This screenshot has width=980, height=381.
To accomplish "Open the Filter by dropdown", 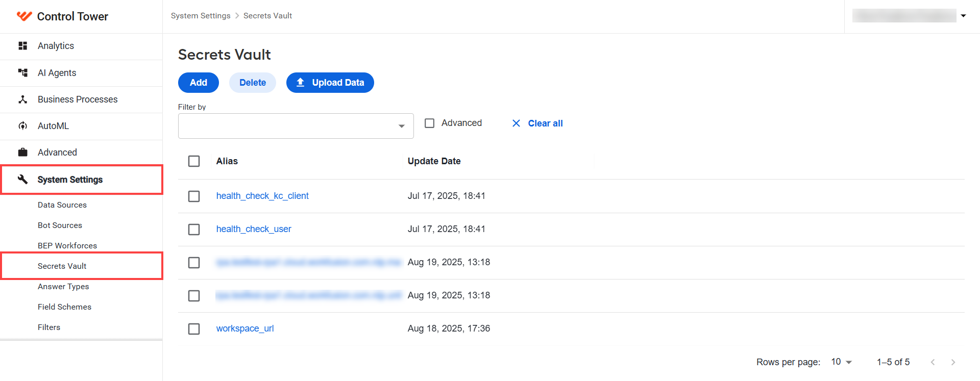I will 296,126.
